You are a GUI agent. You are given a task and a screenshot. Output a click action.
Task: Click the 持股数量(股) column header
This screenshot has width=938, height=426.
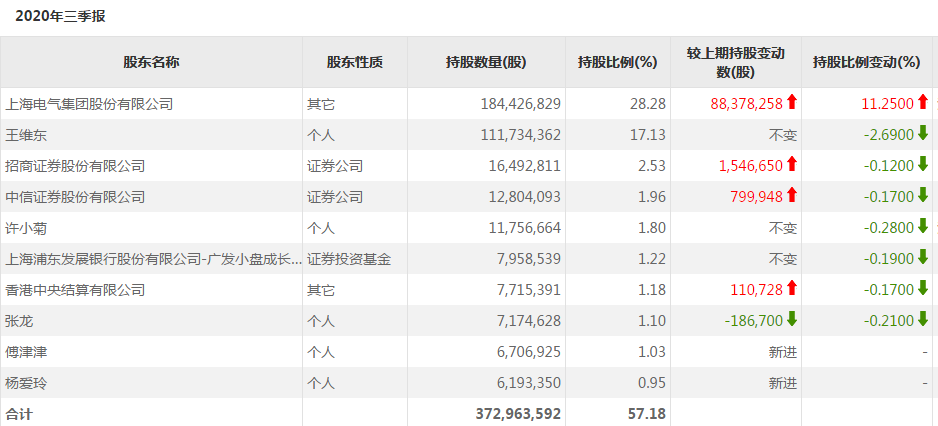click(x=486, y=62)
